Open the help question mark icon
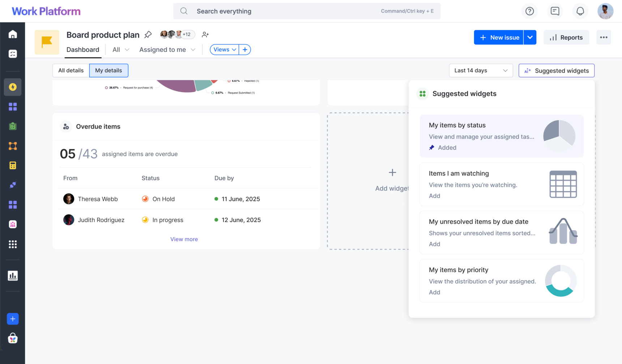622x364 pixels. (529, 11)
